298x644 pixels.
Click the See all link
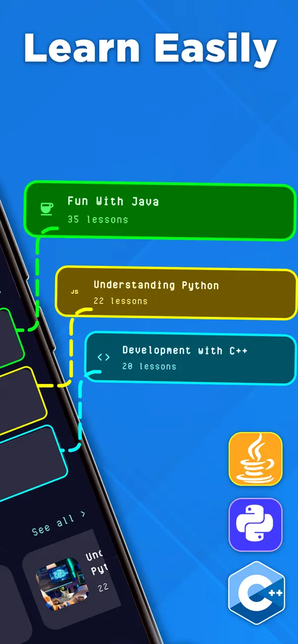59,523
